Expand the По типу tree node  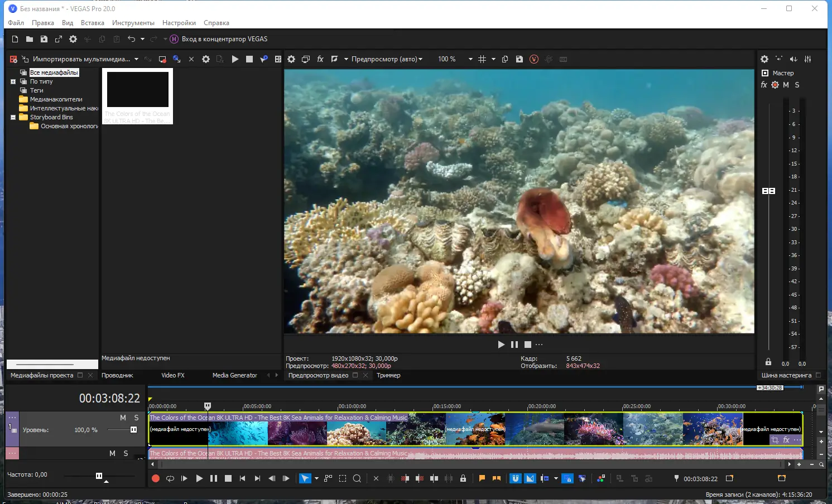tap(13, 81)
